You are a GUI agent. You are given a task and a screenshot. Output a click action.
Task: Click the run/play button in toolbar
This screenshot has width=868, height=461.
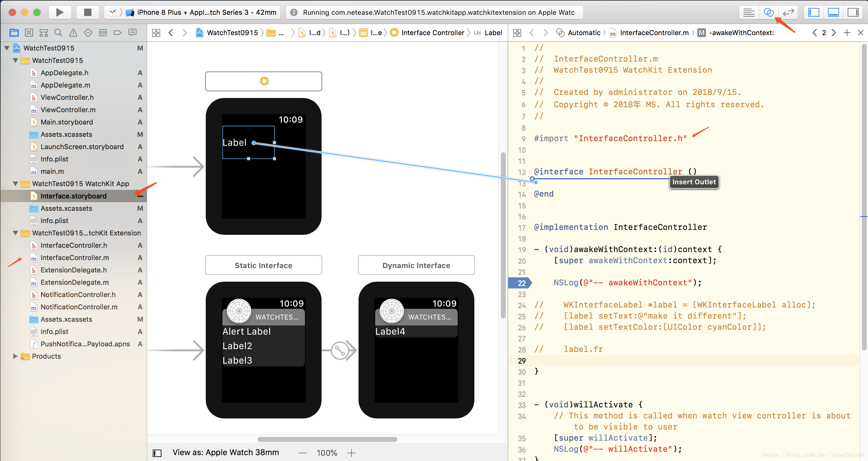point(59,12)
